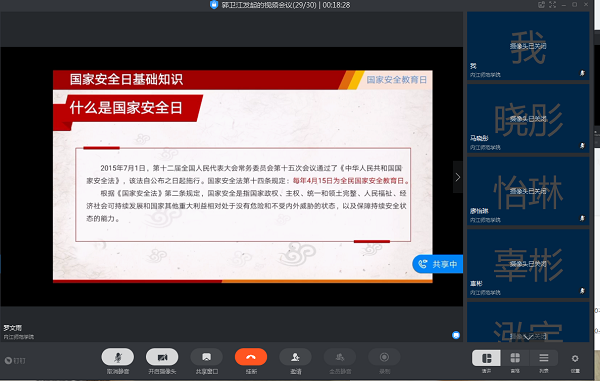Switch to the speaker view layout
600x381 pixels.
[486, 358]
